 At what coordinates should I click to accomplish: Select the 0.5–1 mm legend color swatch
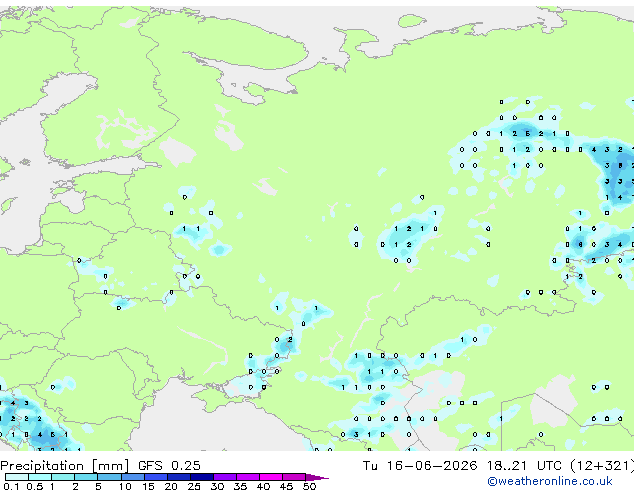[40, 477]
